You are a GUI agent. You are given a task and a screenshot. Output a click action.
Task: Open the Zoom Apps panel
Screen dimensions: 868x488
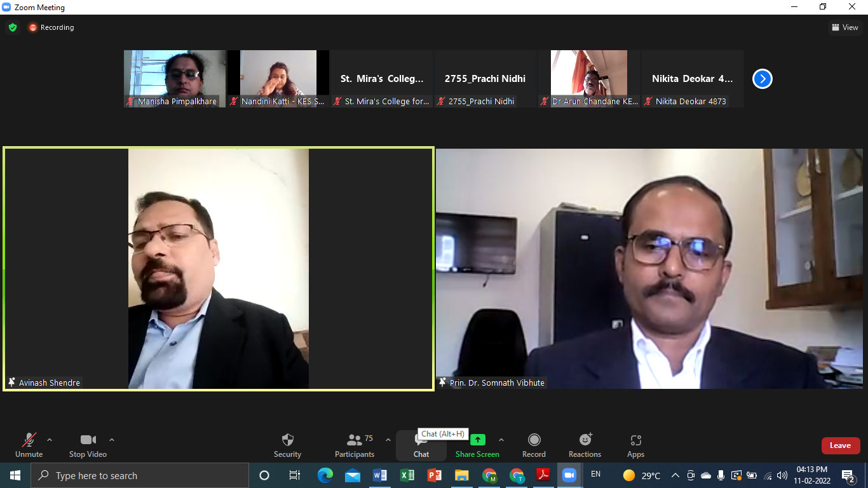[635, 445]
